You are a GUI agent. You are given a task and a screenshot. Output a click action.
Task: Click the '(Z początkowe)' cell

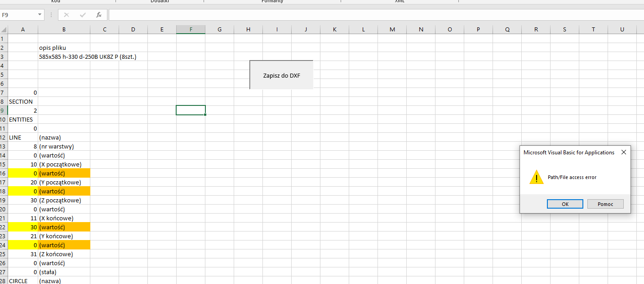(64, 200)
